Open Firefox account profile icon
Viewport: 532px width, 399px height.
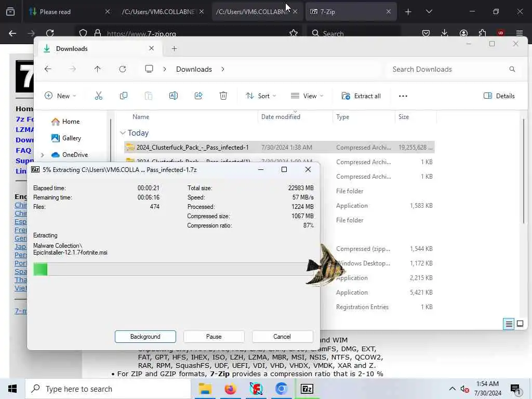click(x=463, y=33)
